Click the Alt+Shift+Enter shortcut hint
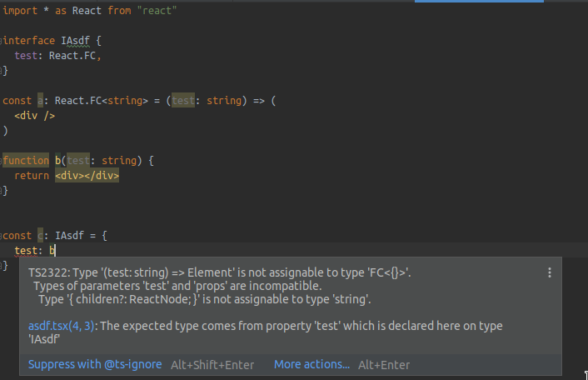 (x=212, y=365)
